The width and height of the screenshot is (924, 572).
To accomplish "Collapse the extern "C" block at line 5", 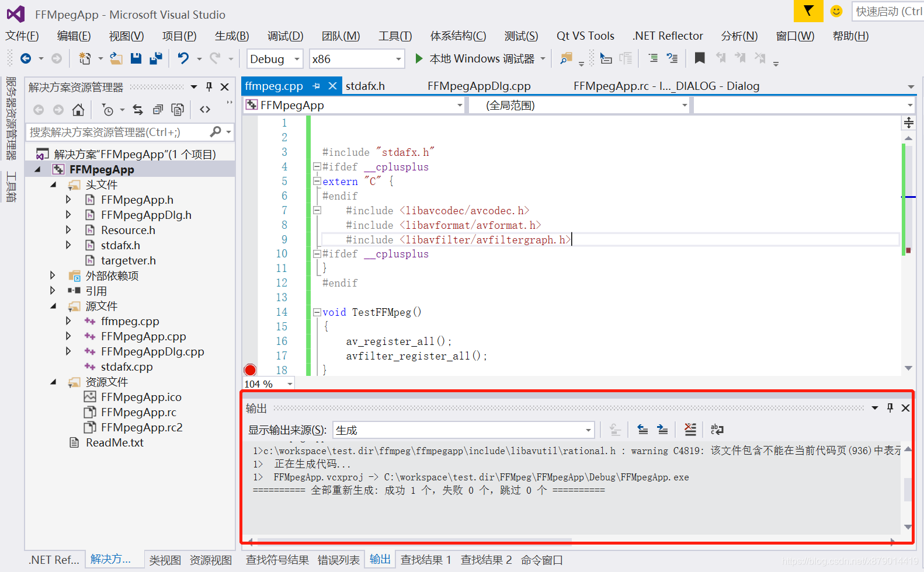I will tap(317, 181).
